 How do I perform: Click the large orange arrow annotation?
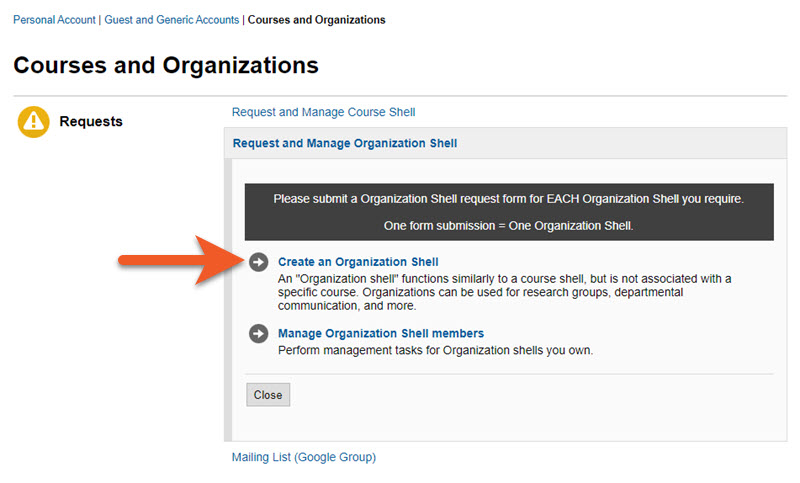coord(178,262)
